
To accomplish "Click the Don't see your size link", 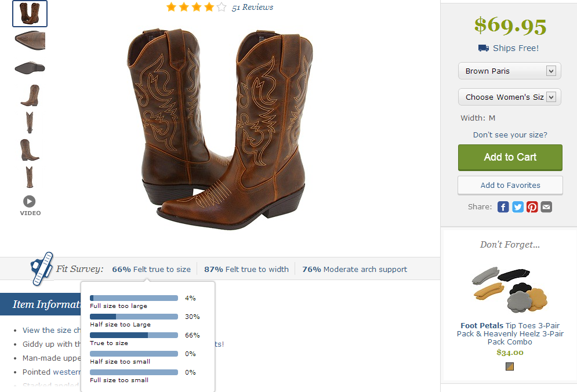I will click(510, 135).
